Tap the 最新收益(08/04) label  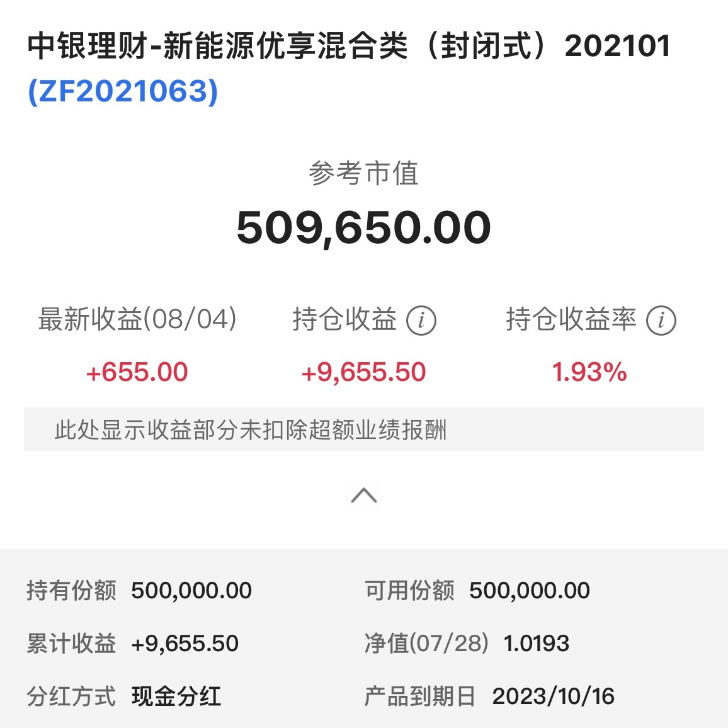coord(137,319)
